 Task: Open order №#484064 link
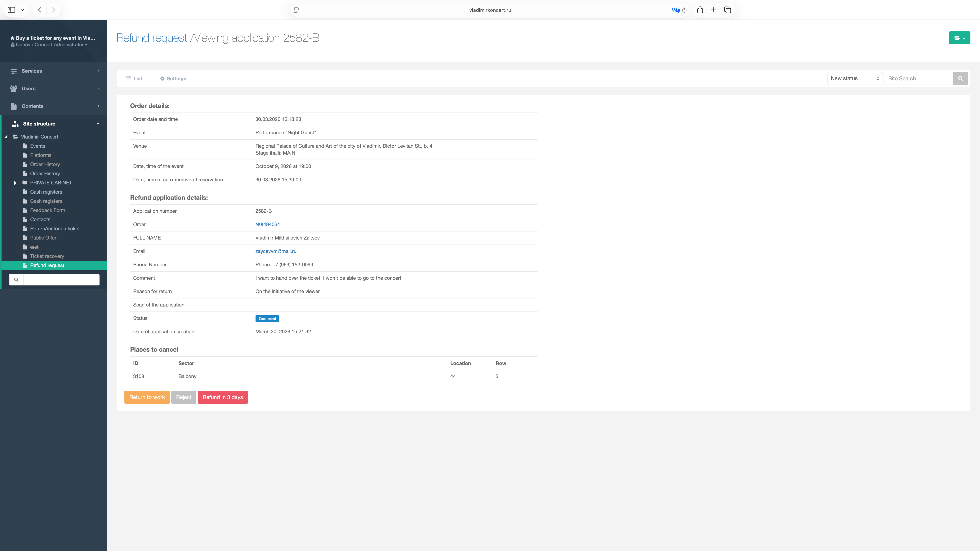pyautogui.click(x=267, y=224)
